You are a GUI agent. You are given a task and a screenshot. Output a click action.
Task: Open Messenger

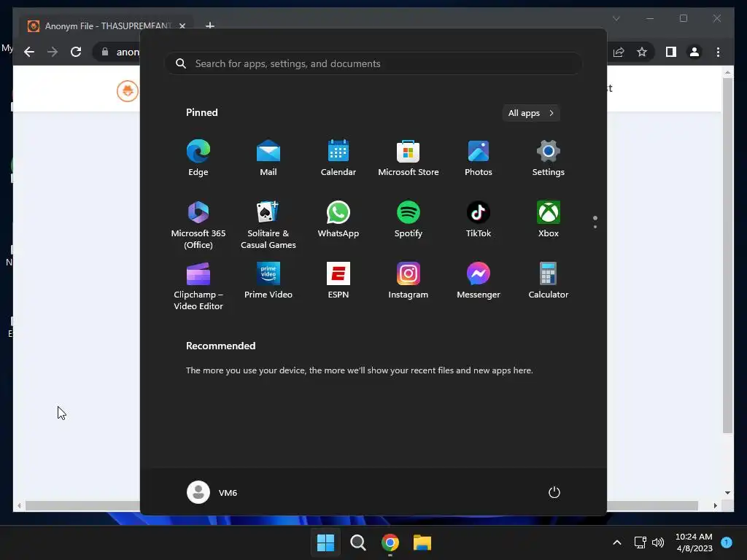click(x=479, y=281)
